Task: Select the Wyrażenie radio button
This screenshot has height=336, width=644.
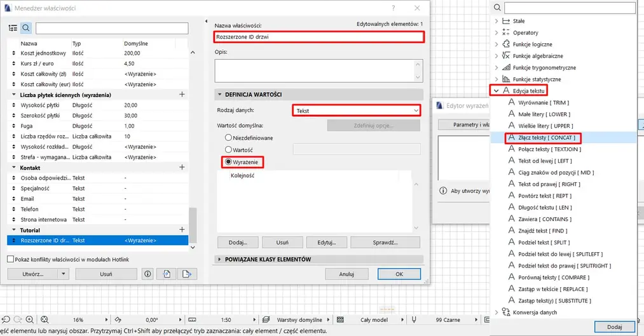Action: (228, 161)
